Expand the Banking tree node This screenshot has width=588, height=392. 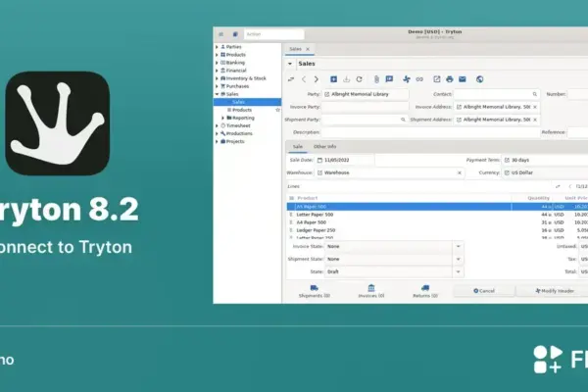(217, 63)
